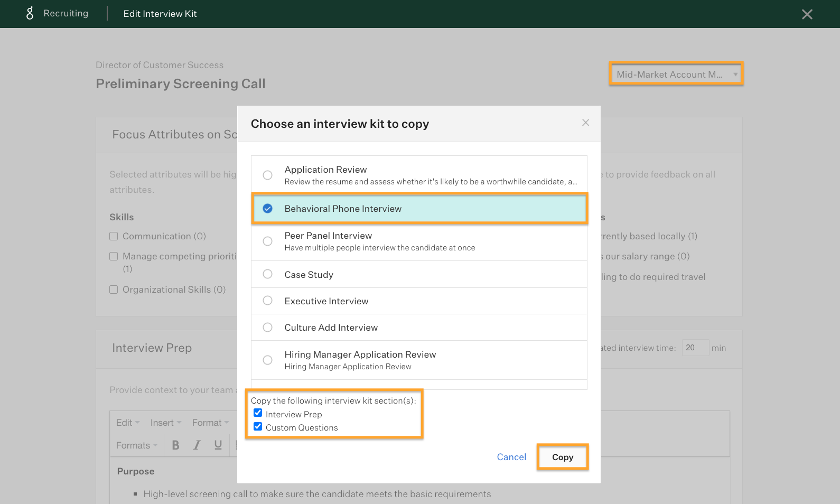Choose Executive Interview kit
The height and width of the screenshot is (504, 840).
tap(419, 301)
